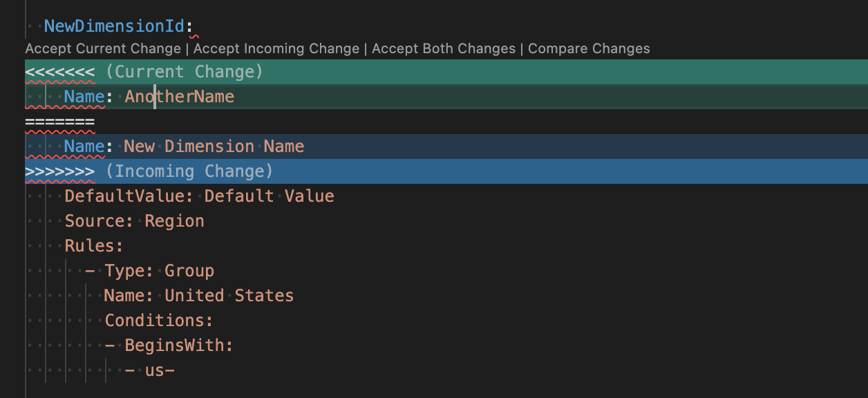Click the ======= conflict separator line

(60, 122)
